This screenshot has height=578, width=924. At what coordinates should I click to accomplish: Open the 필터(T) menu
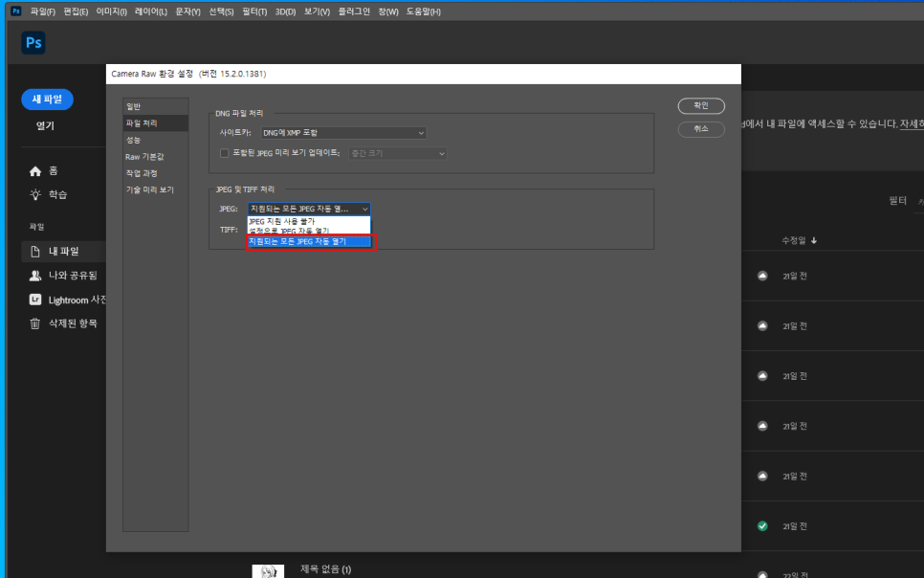254,11
